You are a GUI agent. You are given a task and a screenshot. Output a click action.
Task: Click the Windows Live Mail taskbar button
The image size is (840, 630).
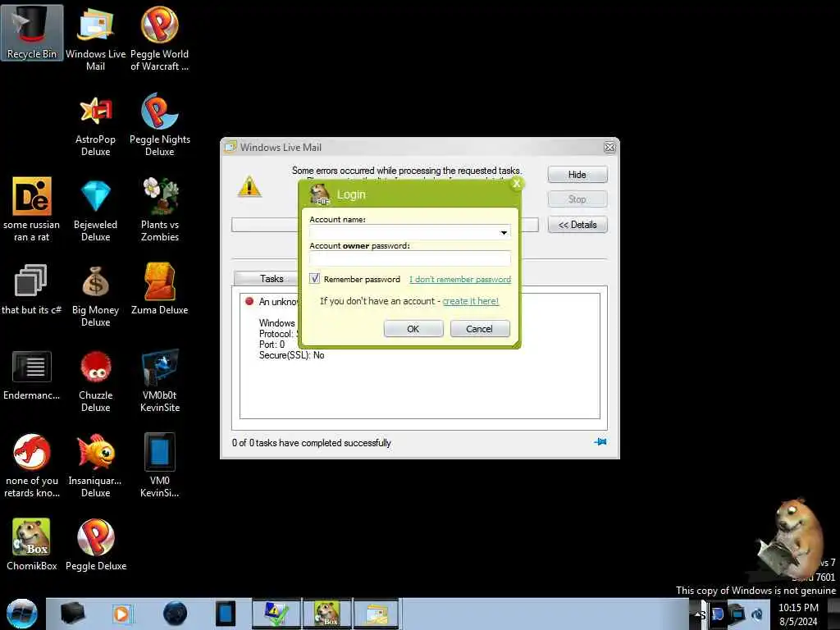click(x=376, y=614)
